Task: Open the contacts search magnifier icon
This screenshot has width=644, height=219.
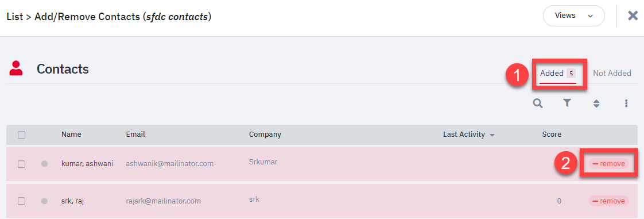Action: pyautogui.click(x=538, y=103)
